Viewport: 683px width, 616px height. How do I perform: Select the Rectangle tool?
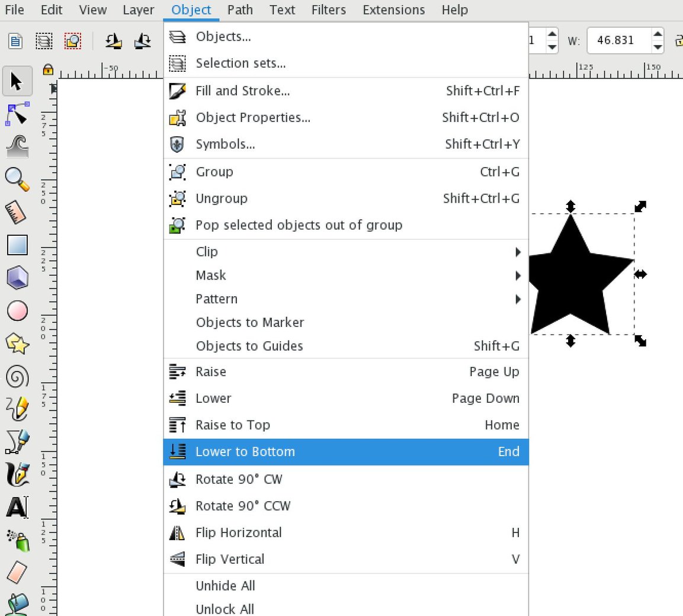17,245
